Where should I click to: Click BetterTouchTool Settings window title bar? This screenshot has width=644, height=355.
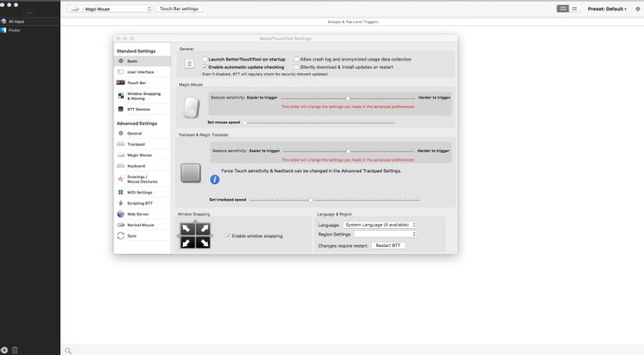(285, 38)
